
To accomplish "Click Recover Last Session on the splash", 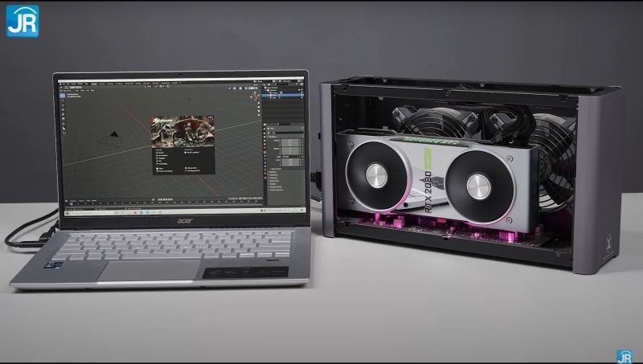I will pyautogui.click(x=165, y=171).
